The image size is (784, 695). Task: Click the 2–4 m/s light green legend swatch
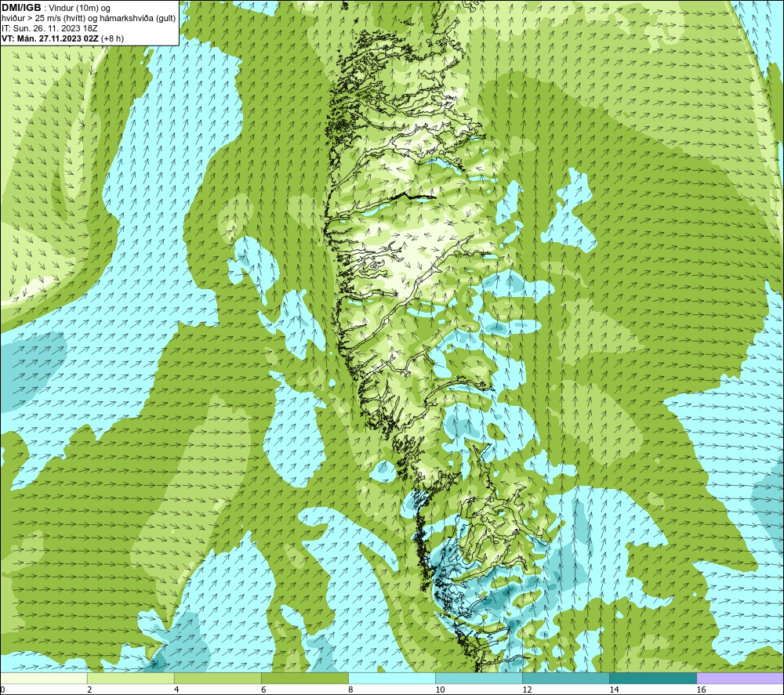pyautogui.click(x=130, y=678)
